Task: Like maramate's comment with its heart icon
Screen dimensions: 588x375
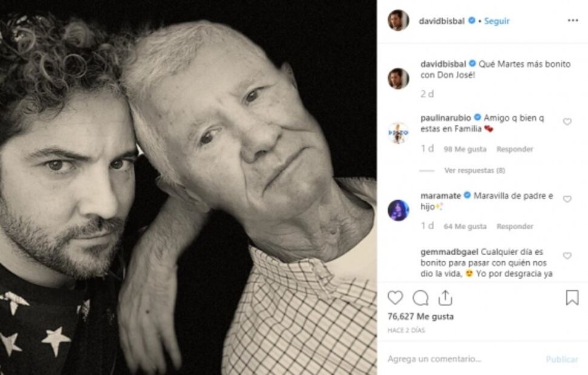Action: point(567,198)
